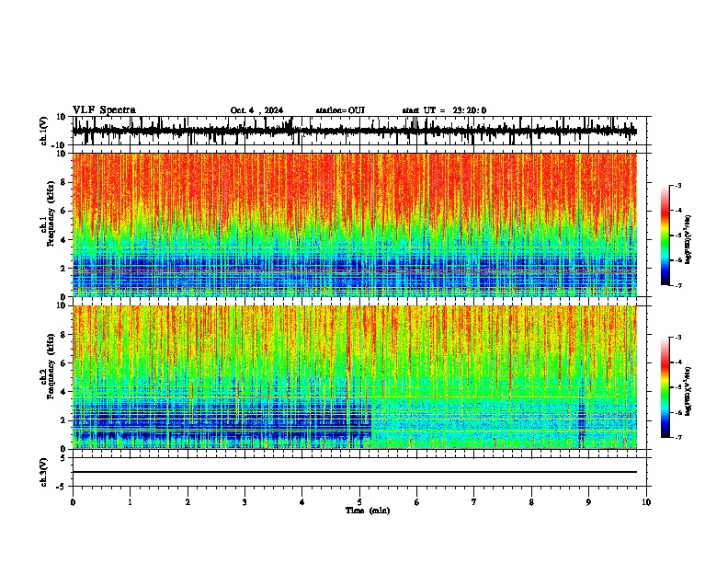Click time tick label '10' on x-axis

(646, 502)
